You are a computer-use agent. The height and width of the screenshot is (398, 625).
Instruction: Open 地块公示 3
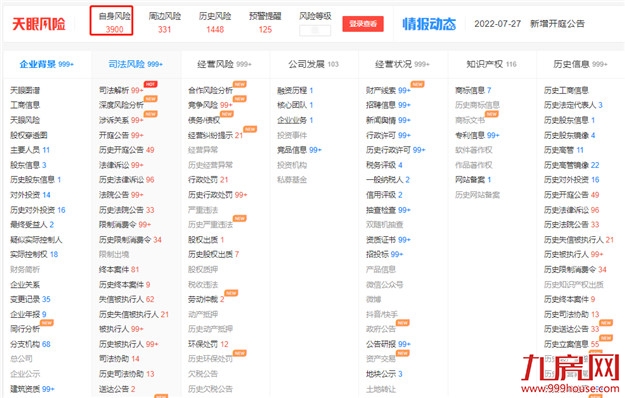(x=384, y=374)
